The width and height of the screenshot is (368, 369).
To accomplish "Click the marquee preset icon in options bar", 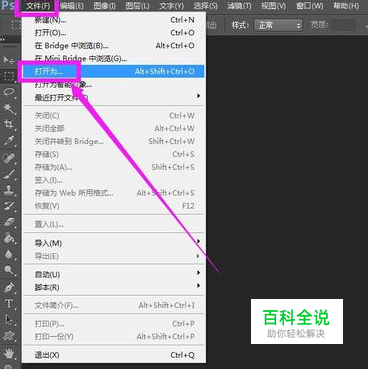I will 16,25.
